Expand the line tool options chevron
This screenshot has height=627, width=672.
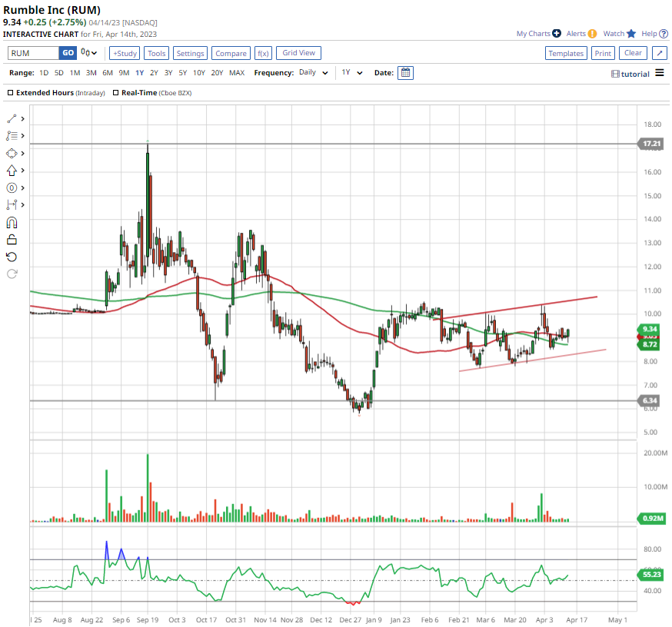coord(23,118)
